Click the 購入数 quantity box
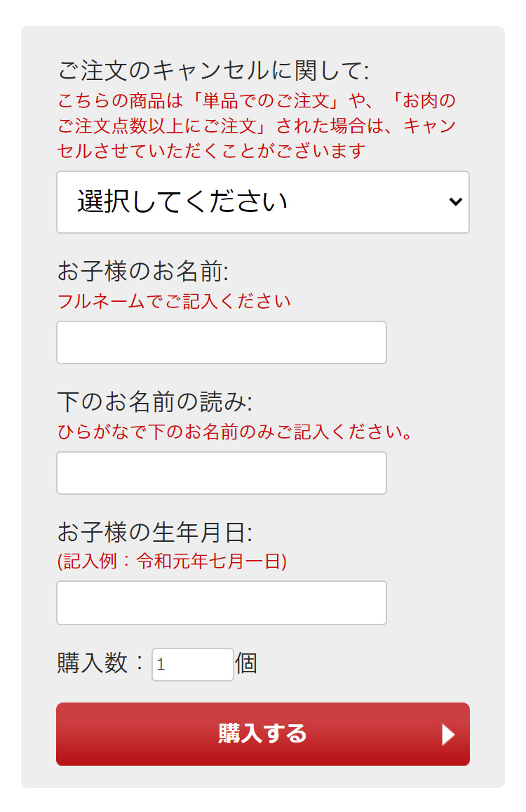 192,665
